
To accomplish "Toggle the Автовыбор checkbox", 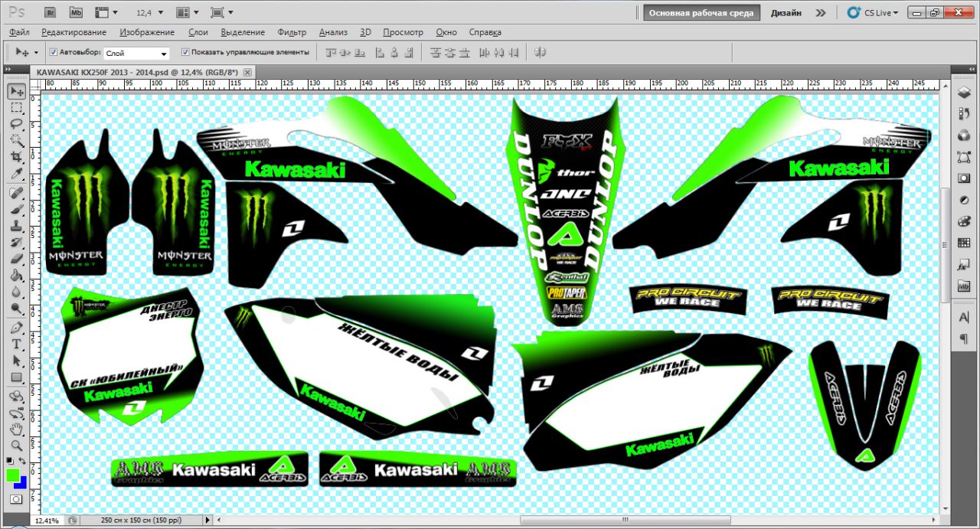I will [54, 52].
